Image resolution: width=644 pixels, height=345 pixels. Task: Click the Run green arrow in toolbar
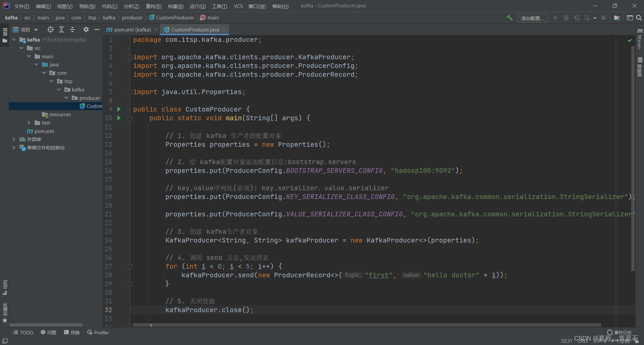coord(555,18)
